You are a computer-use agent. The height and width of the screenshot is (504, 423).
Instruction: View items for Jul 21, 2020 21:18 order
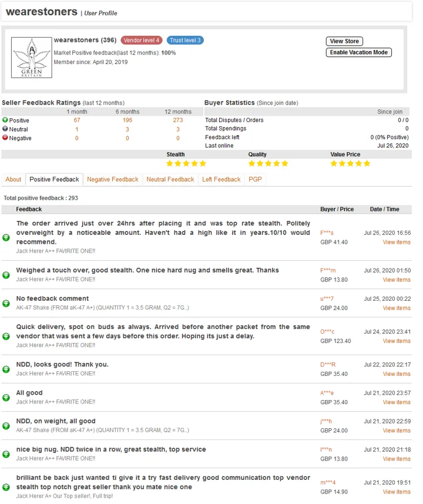pos(397,459)
